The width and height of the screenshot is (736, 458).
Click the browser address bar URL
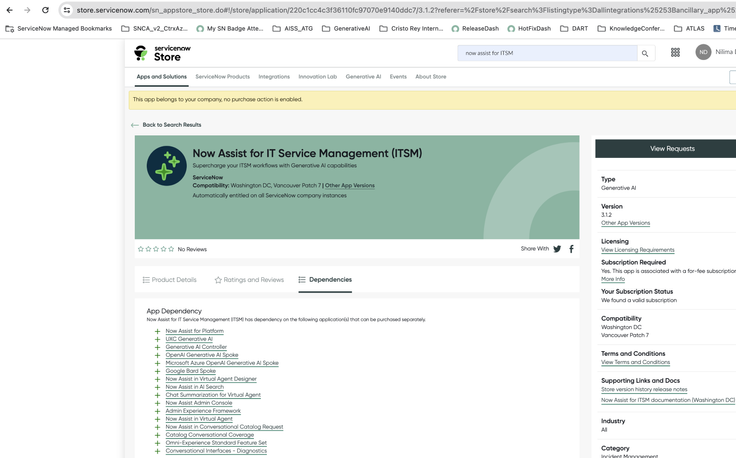coord(405,10)
